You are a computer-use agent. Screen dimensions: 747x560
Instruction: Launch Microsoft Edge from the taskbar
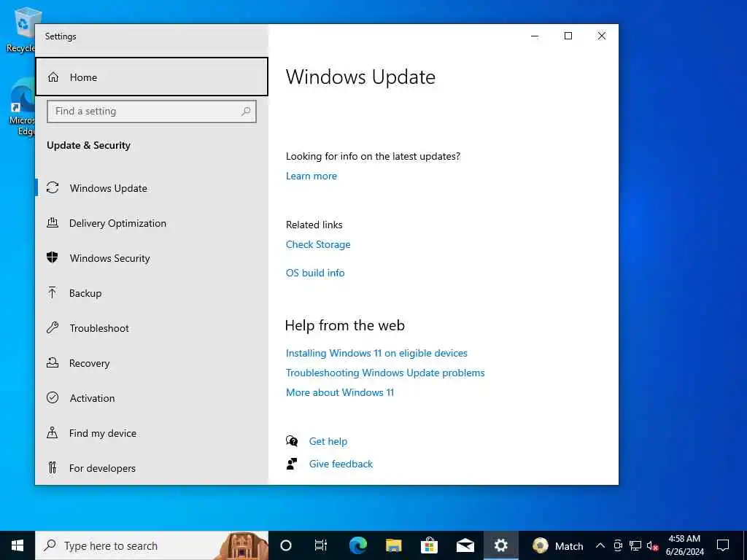[357, 545]
